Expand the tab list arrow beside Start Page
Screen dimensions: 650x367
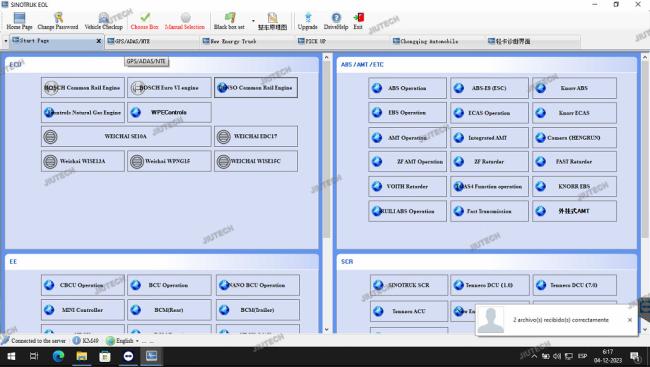click(x=5, y=41)
